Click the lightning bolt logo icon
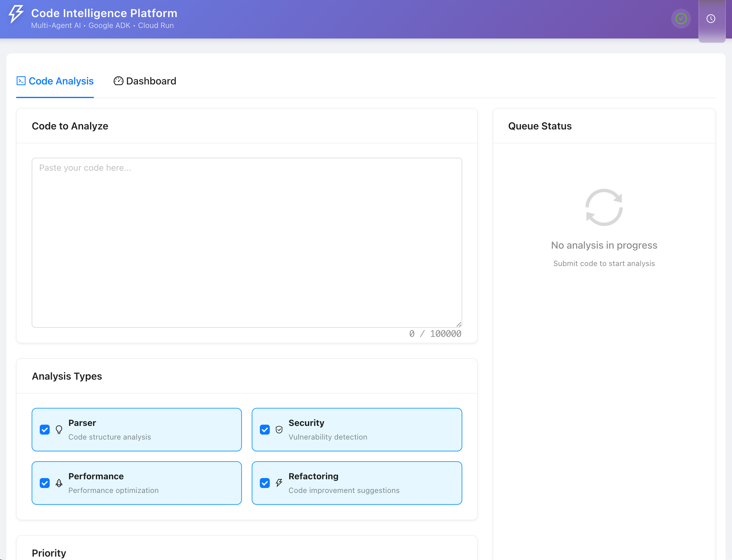 pyautogui.click(x=16, y=14)
